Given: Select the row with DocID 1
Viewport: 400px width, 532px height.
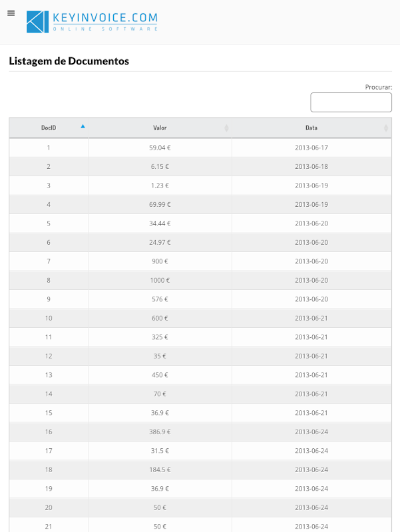Looking at the screenshot, I should [x=49, y=148].
